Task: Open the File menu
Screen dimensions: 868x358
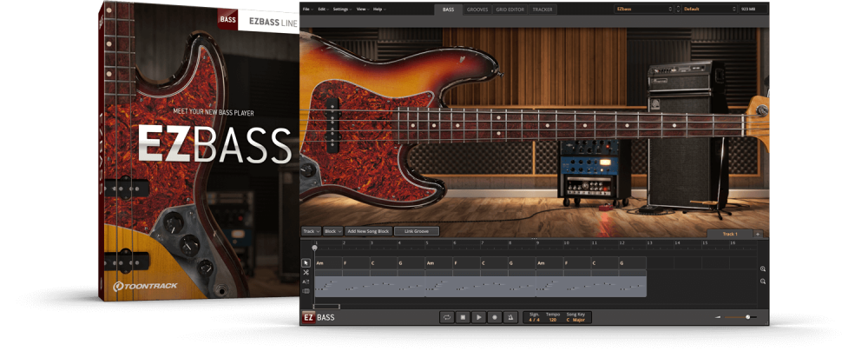Action: pos(307,10)
